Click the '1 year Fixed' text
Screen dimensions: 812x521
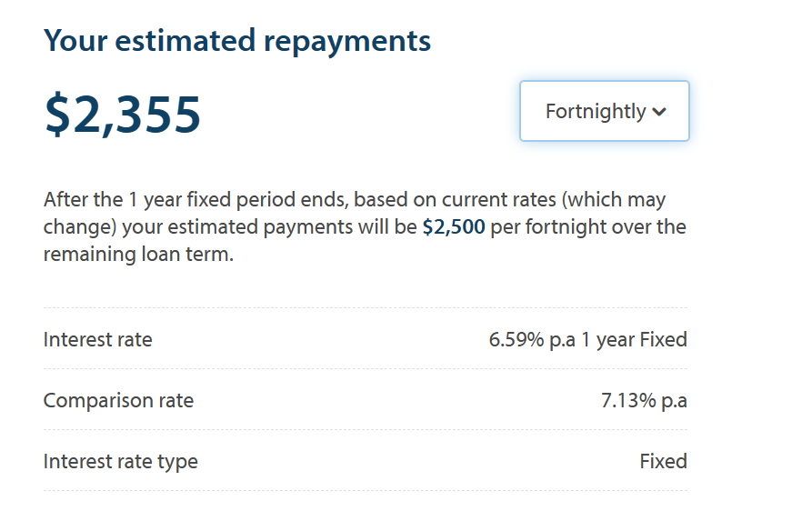[634, 340]
